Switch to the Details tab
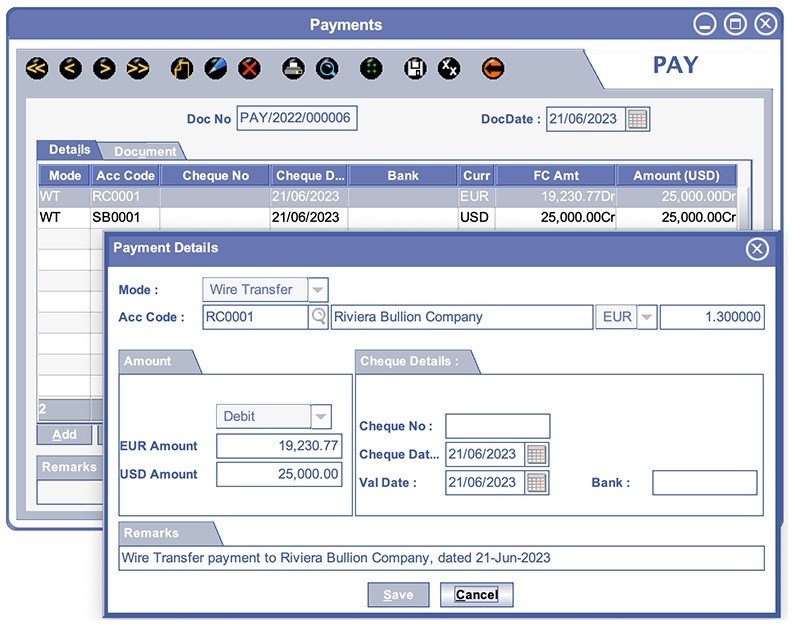Image resolution: width=793 pixels, height=625 pixels. (x=69, y=150)
